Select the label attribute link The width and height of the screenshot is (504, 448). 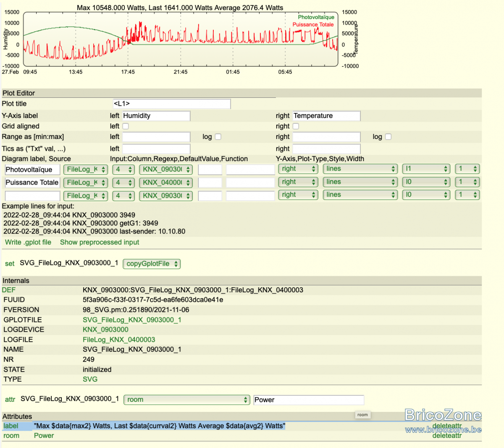click(11, 426)
